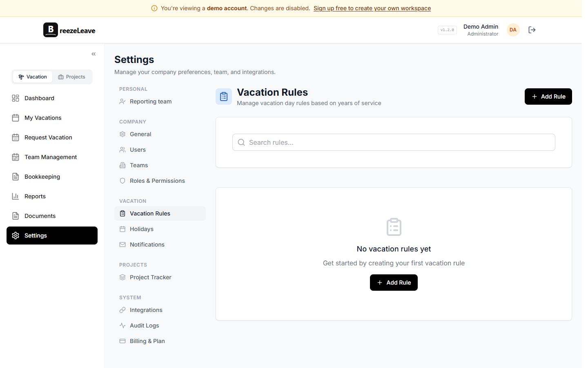
Task: Click the Project Tracker layers icon
Action: pyautogui.click(x=122, y=277)
